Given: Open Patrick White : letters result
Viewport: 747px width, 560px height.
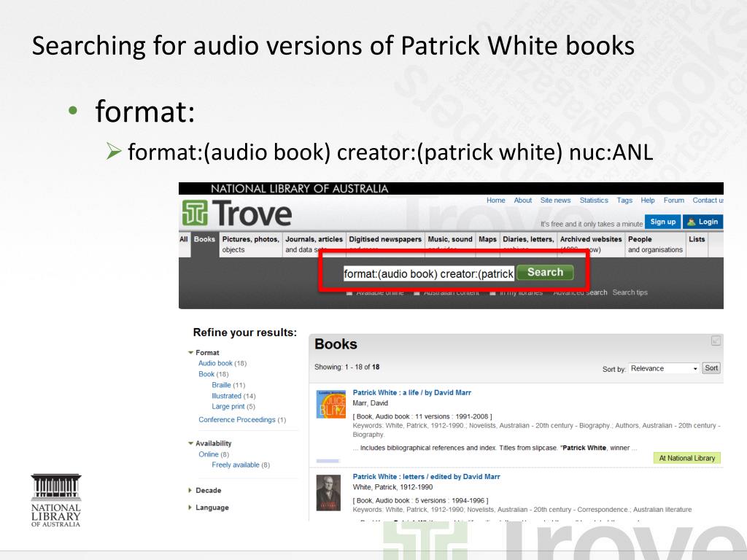Looking at the screenshot, I should [x=426, y=477].
